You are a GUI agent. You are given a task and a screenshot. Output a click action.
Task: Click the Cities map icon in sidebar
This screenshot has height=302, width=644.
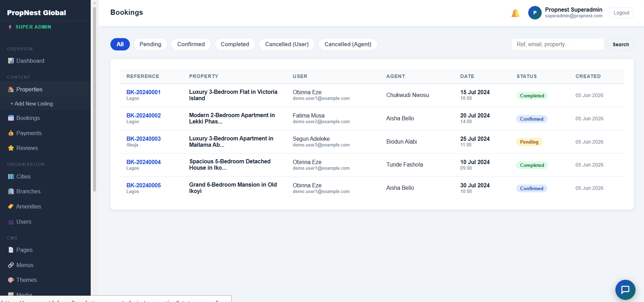coord(11,176)
